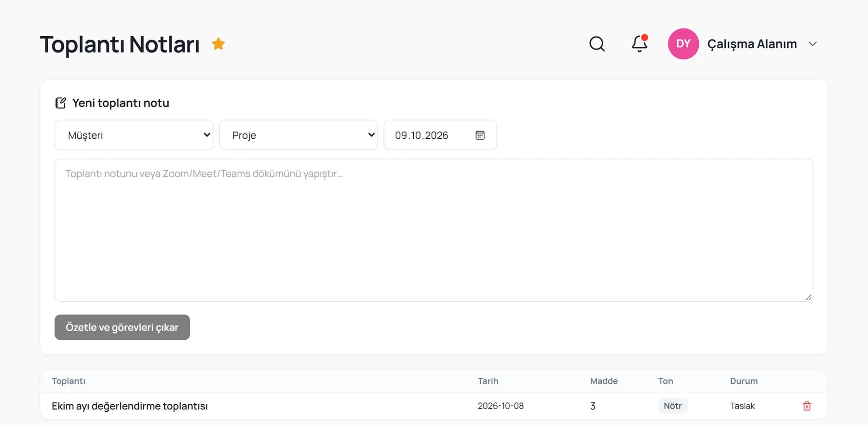Open Ekim ayı değerlendirme toplantısı row
Image resolution: width=868 pixels, height=425 pixels.
[x=434, y=406]
